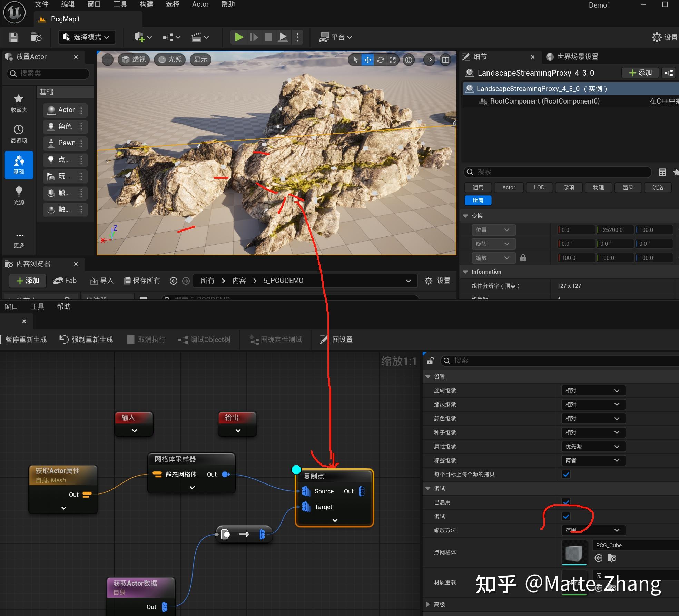Open the 构建 menu in menu bar

click(146, 4)
